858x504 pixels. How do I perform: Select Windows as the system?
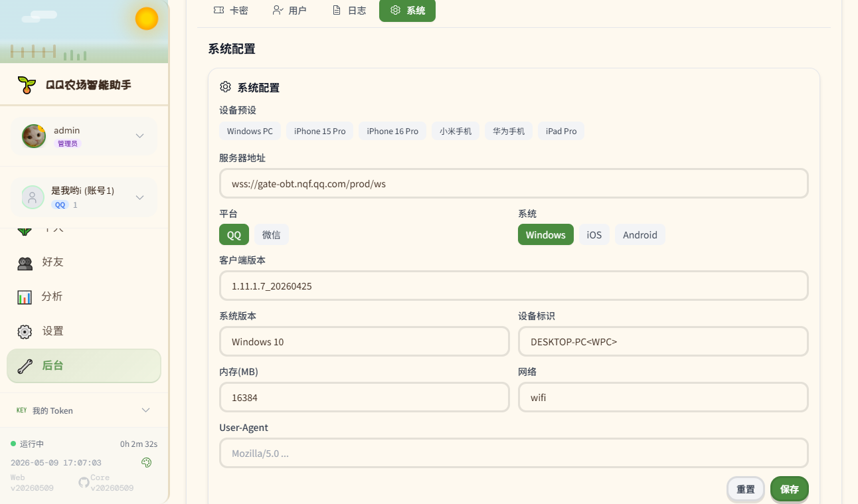click(x=546, y=235)
